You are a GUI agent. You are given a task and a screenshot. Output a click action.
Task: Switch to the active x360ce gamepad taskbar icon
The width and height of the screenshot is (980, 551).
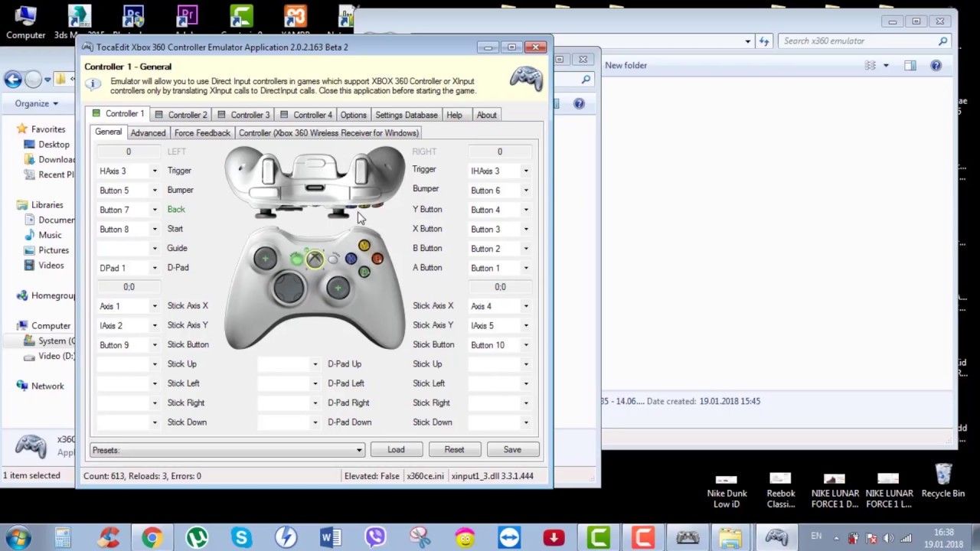(776, 538)
